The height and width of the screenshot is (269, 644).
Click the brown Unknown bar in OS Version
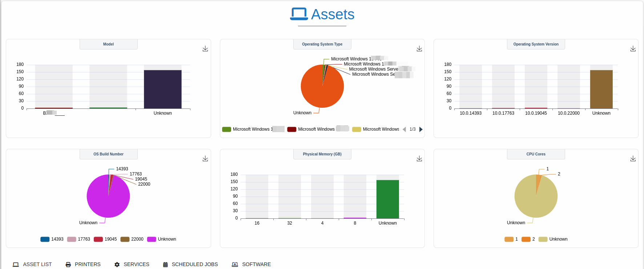tap(601, 89)
